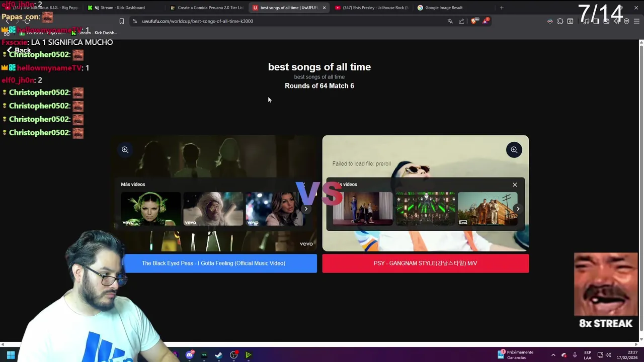Open the Próximamente Ganancias widget
Image resolution: width=644 pixels, height=362 pixels.
[516, 355]
